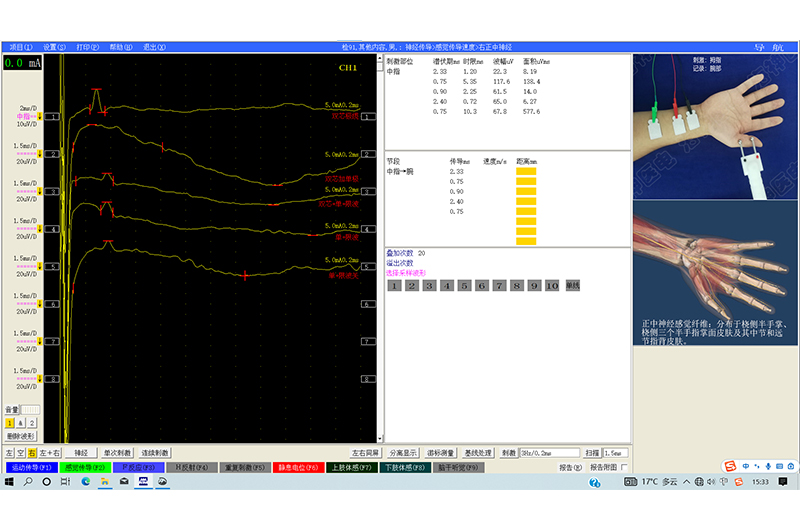The image size is (800, 529).
Task: Select the 右 (right side) toggle
Action: [32, 453]
